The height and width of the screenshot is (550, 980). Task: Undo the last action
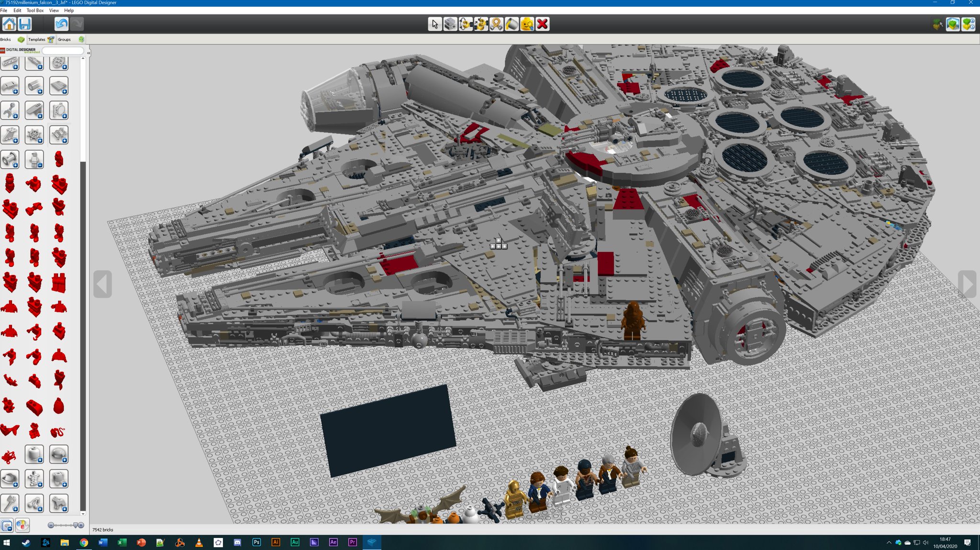pos(61,24)
